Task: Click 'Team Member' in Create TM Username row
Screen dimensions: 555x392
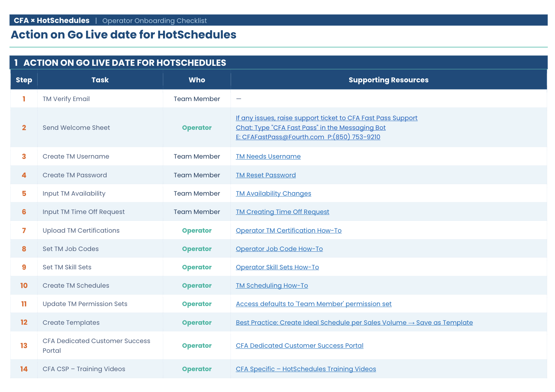Action: [x=197, y=156]
